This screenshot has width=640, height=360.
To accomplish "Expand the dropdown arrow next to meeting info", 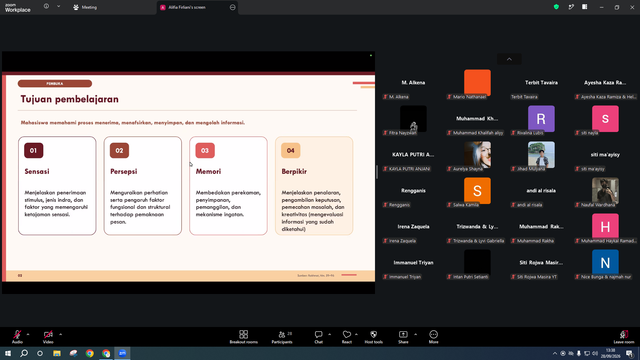I will pyautogui.click(x=58, y=7).
